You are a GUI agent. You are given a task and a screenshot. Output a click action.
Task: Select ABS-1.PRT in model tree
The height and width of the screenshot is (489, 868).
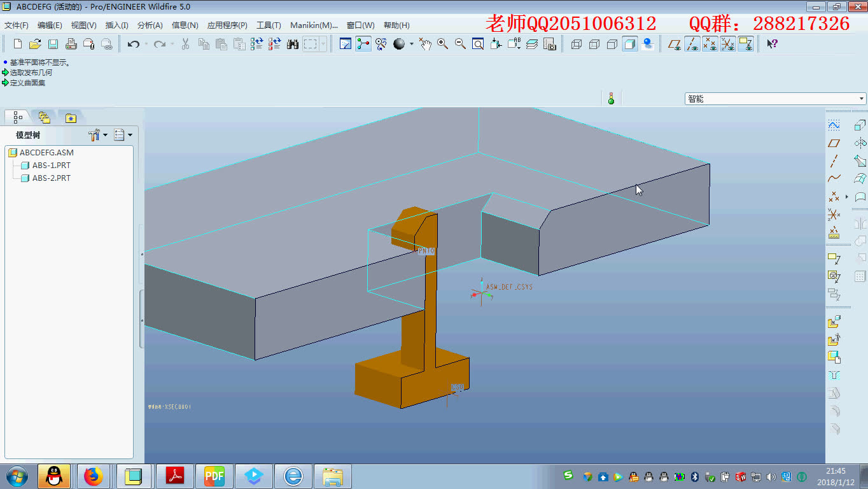pyautogui.click(x=51, y=166)
